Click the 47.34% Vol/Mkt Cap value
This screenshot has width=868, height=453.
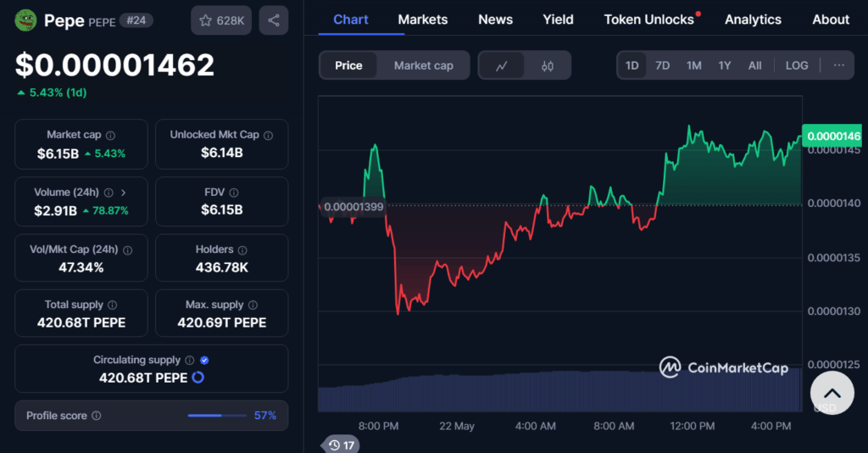81,267
